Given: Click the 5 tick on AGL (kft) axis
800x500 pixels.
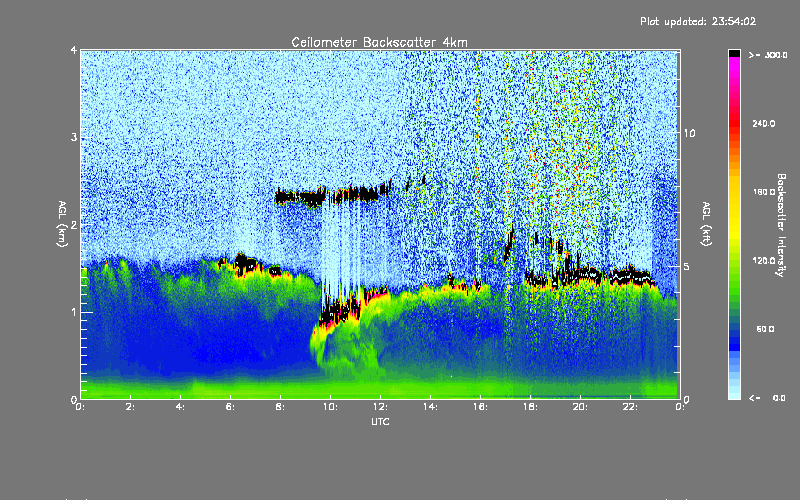Looking at the screenshot, I should [x=686, y=266].
